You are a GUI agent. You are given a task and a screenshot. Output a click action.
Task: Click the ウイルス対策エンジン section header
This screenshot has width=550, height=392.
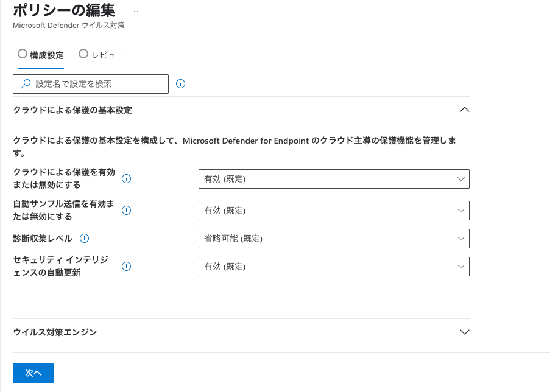point(241,332)
